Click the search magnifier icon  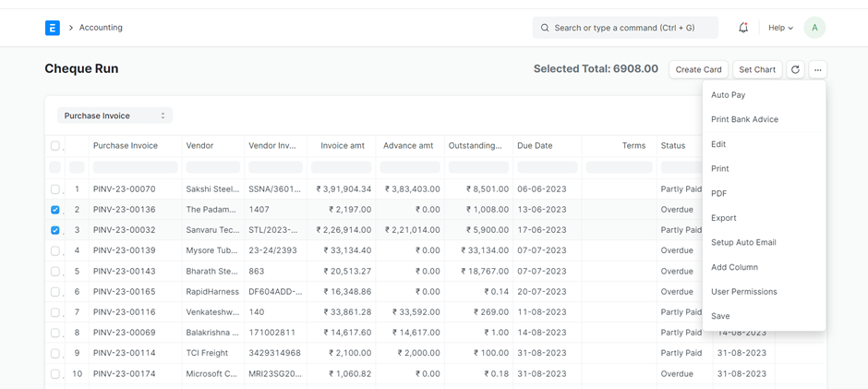pos(545,28)
